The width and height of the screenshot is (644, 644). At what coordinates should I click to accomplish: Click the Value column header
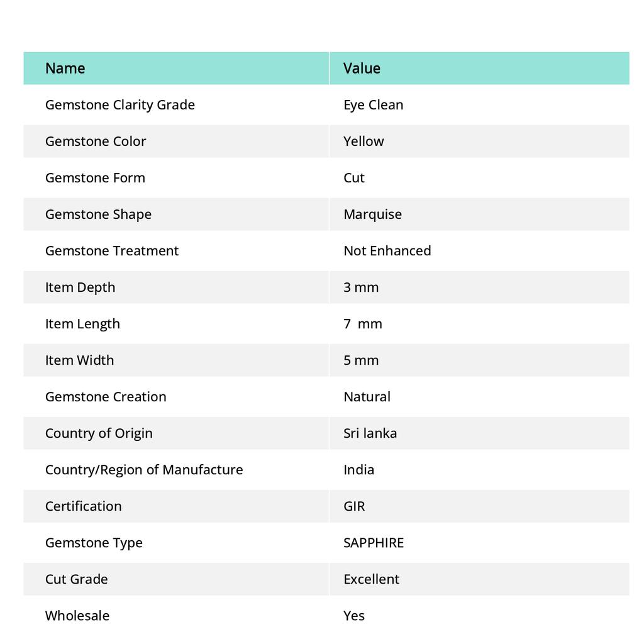tap(362, 69)
